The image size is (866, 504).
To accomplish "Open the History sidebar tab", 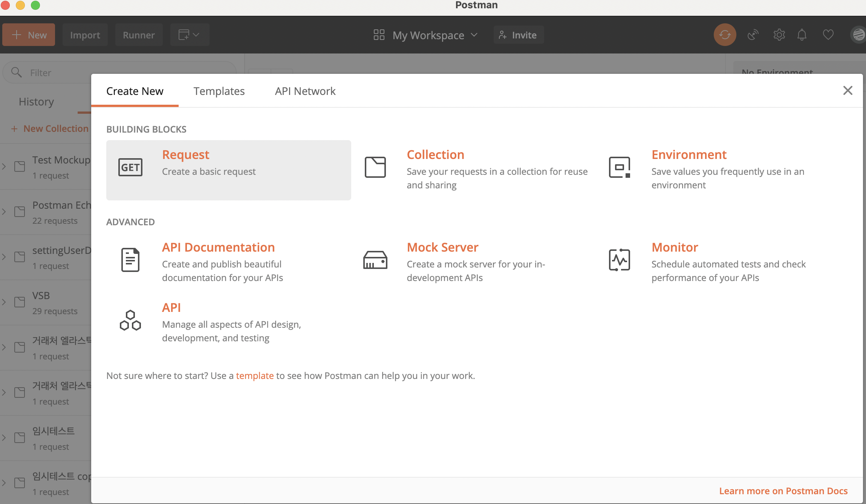I will pos(36,102).
